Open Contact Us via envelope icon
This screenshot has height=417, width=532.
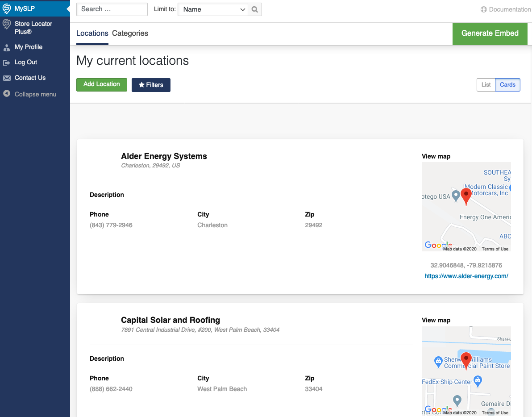click(x=6, y=78)
